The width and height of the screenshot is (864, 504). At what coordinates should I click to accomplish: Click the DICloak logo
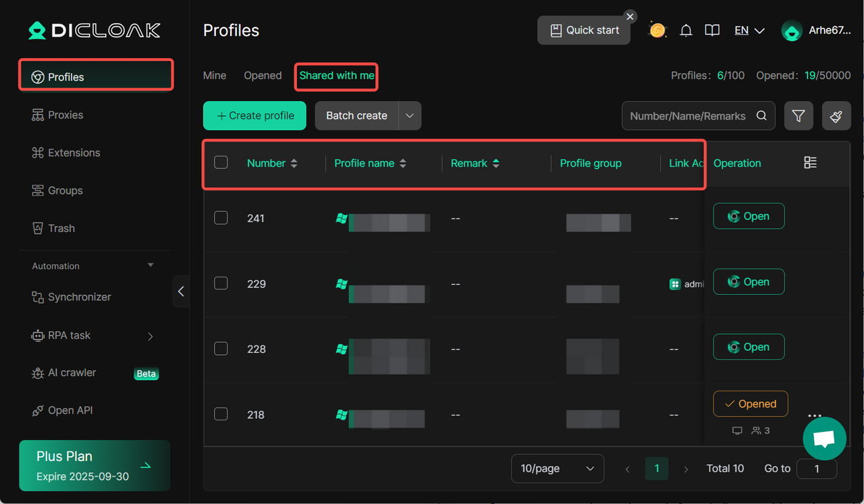(x=94, y=30)
